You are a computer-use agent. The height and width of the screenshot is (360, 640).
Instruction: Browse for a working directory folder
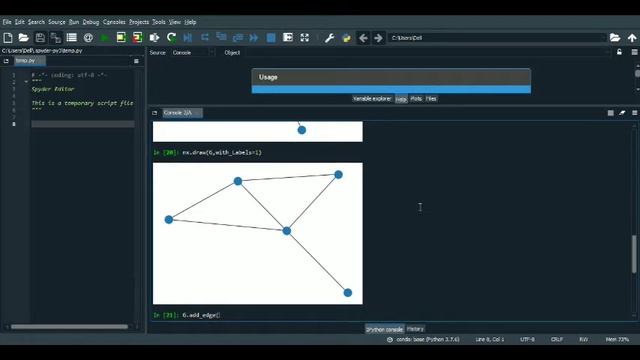click(x=615, y=38)
